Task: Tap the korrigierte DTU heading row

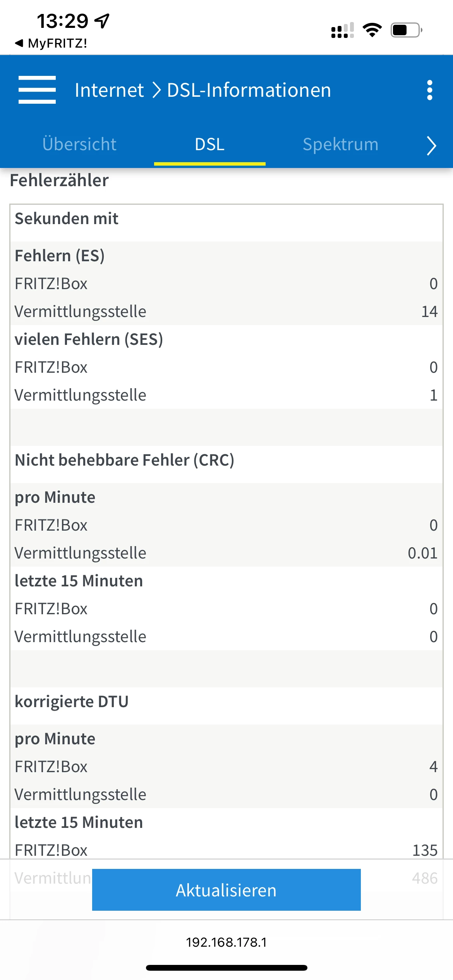Action: click(72, 702)
